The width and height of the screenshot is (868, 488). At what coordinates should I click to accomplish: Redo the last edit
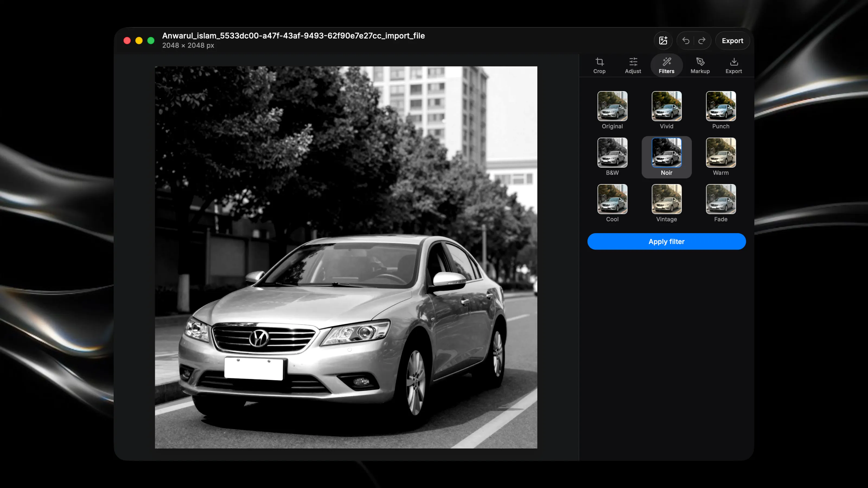702,41
